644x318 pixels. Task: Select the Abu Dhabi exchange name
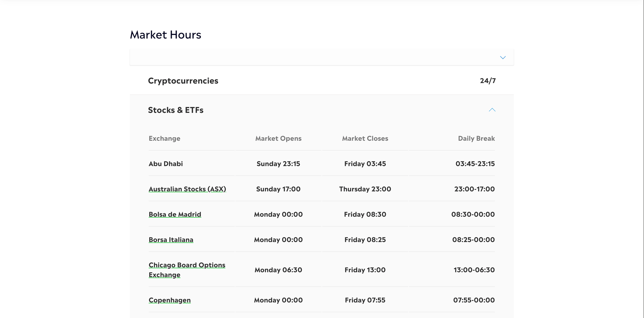tap(166, 164)
